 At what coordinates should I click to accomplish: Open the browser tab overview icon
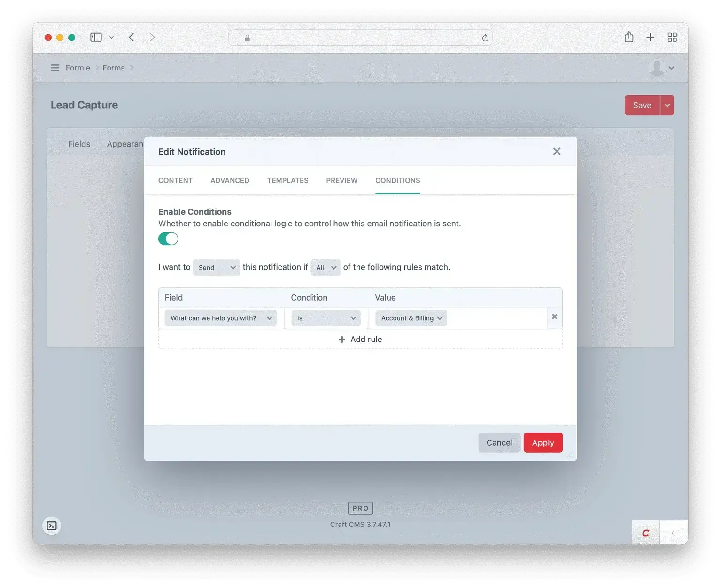click(672, 37)
